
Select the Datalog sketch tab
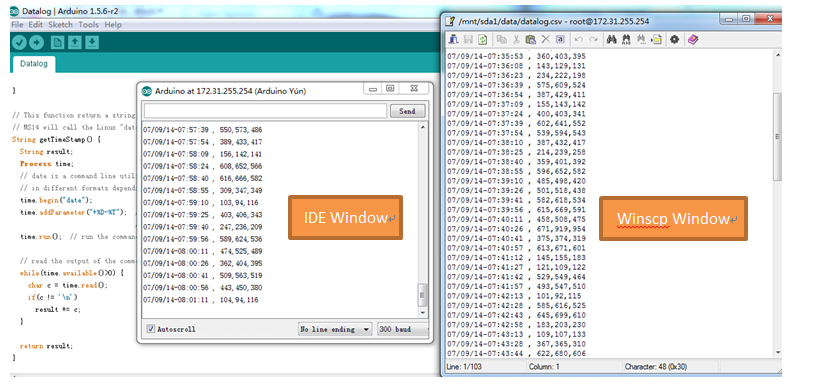[34, 64]
